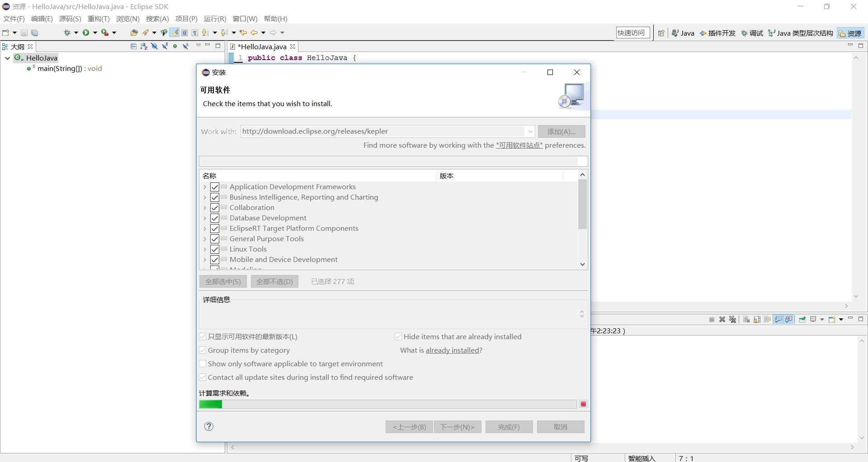Toggle Group items by category
This screenshot has height=462, width=868.
[203, 350]
